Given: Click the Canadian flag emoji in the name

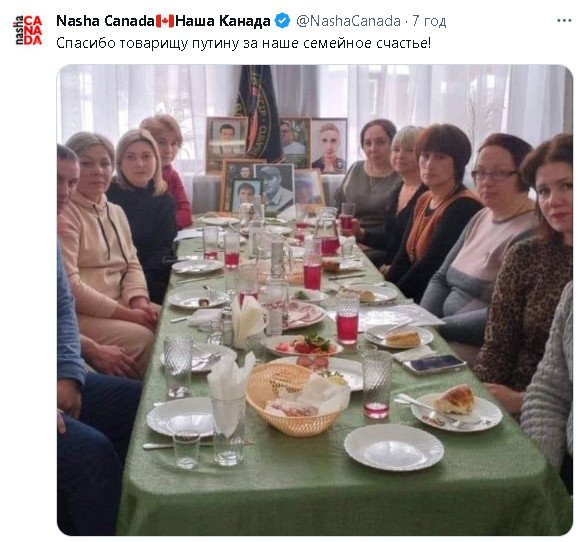Looking at the screenshot, I should [x=164, y=21].
